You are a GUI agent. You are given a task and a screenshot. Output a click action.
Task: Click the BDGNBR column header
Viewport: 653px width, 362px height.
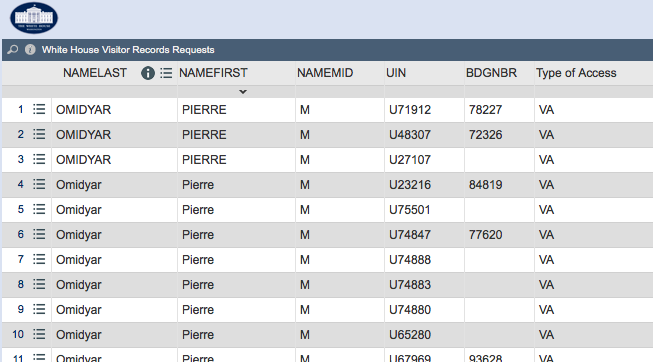pos(491,73)
